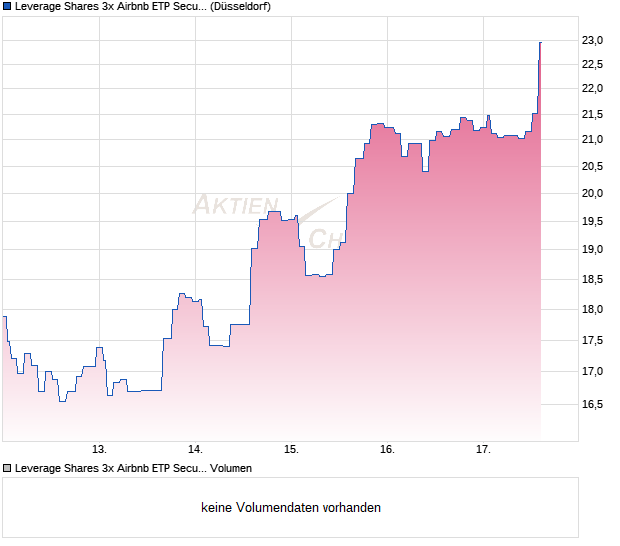Select the 13. date marker on x-axis
The image size is (620, 546).
tap(99, 450)
